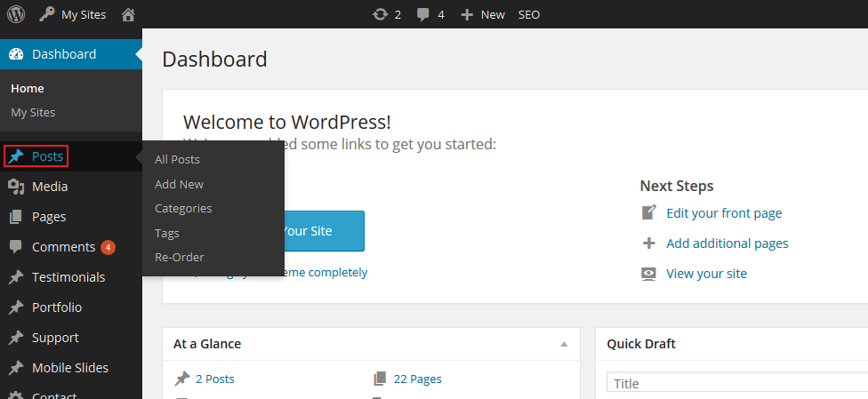Select Dashboard in the sidebar
This screenshot has height=399, width=868.
pos(71,54)
